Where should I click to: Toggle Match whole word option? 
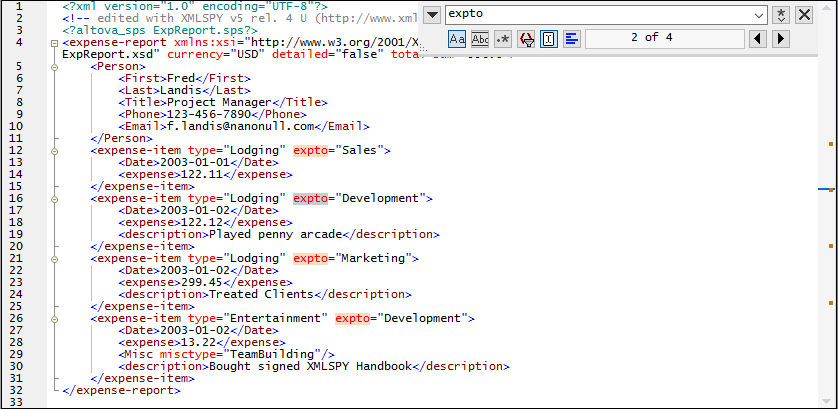coord(480,38)
